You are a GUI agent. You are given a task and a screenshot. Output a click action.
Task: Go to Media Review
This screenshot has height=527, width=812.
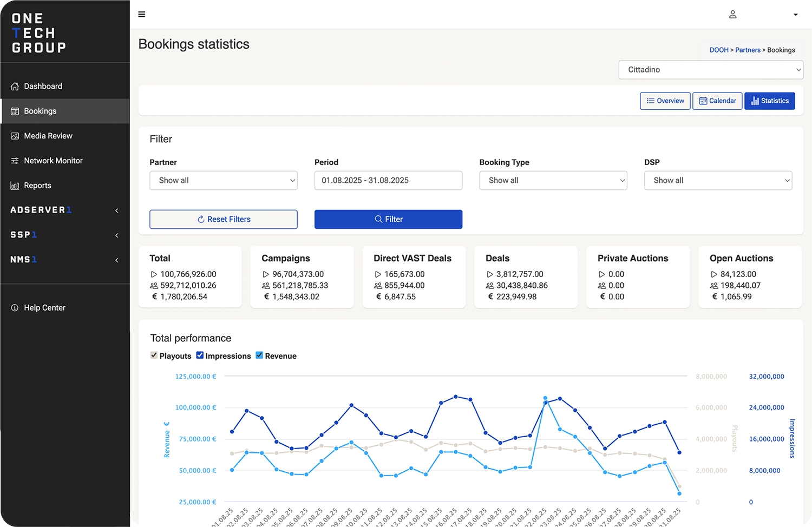(x=65, y=136)
